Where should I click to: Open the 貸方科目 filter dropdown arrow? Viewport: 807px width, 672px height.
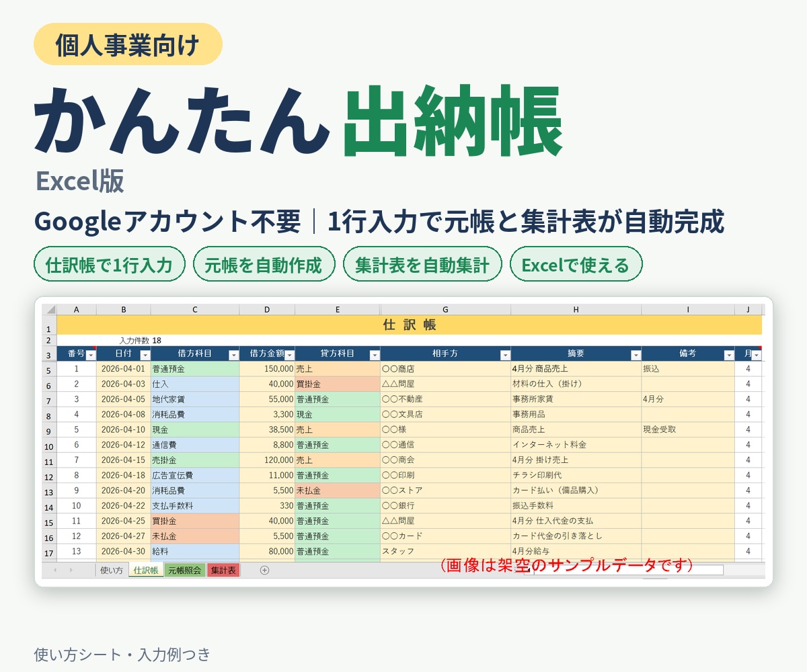374,355
